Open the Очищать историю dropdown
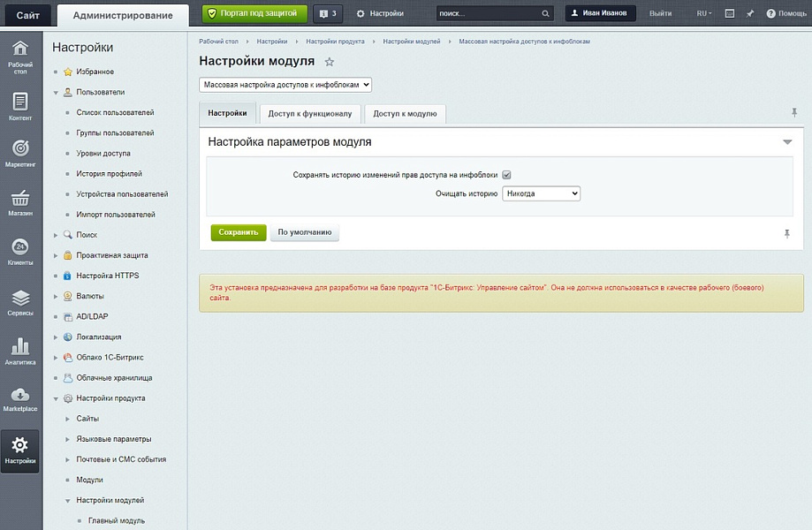The height and width of the screenshot is (530, 812). click(541, 193)
